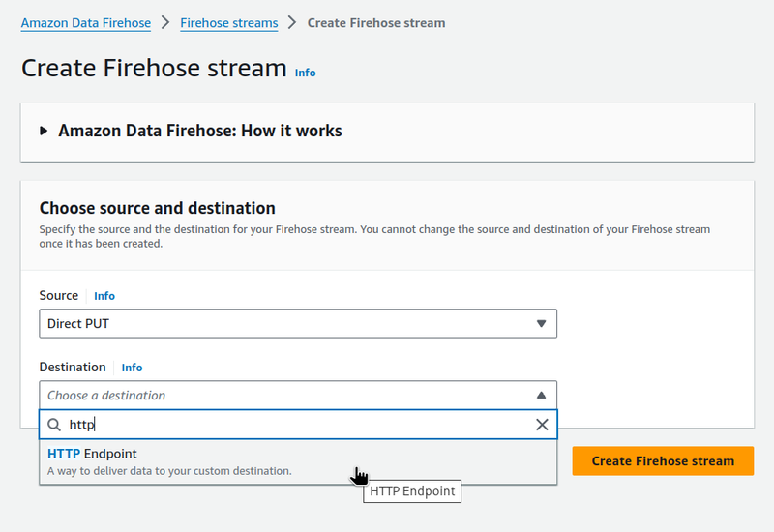The image size is (774, 532).
Task: Go to Firehose streams breadcrumb
Action: (x=229, y=23)
